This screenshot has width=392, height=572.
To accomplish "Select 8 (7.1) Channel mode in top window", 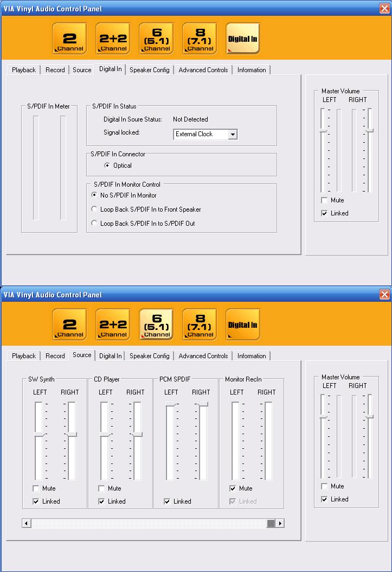I will pos(200,39).
